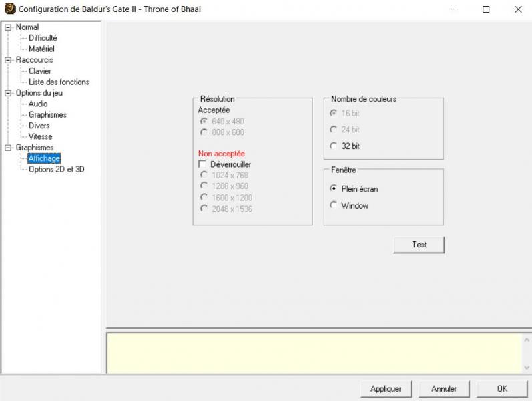Close the configuration window
The height and width of the screenshot is (401, 532).
click(x=518, y=9)
